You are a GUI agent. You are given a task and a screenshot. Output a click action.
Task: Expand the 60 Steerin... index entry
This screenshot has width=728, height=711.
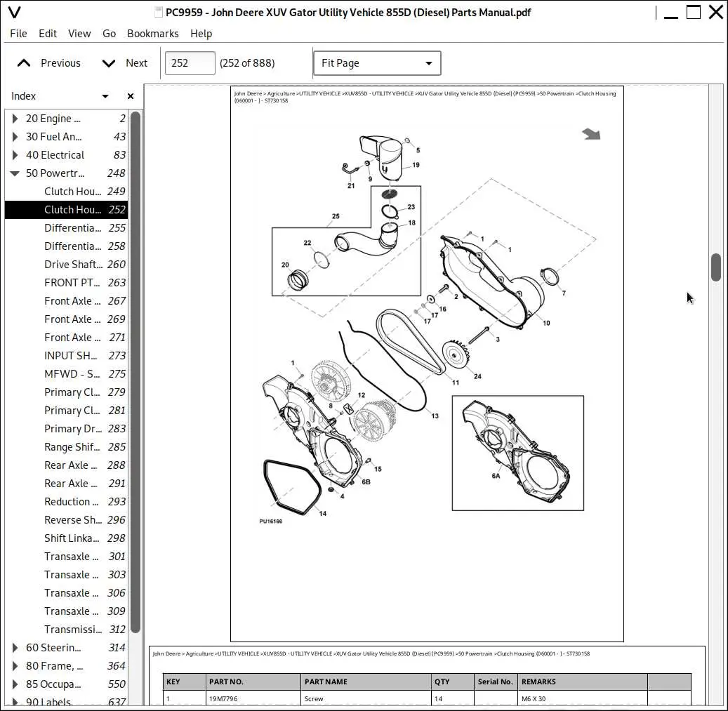coord(15,647)
